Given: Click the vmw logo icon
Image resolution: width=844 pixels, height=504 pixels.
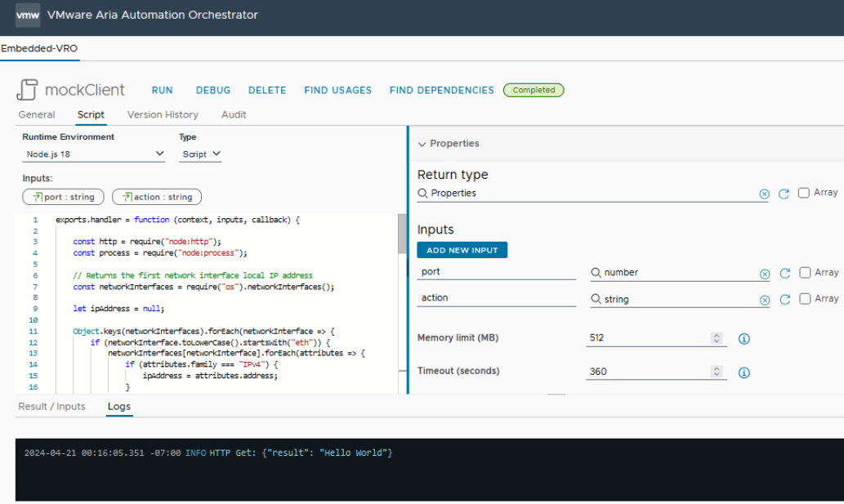Looking at the screenshot, I should point(28,15).
